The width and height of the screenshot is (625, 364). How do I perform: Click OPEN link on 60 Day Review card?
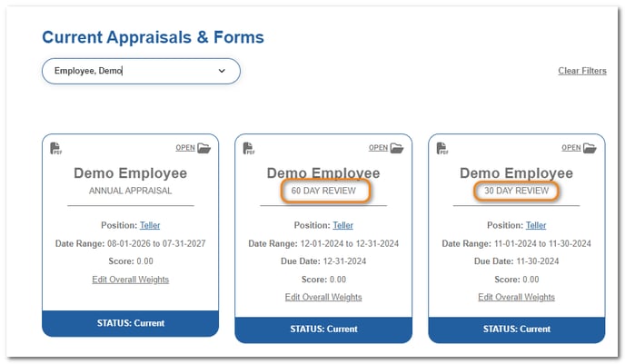(378, 148)
